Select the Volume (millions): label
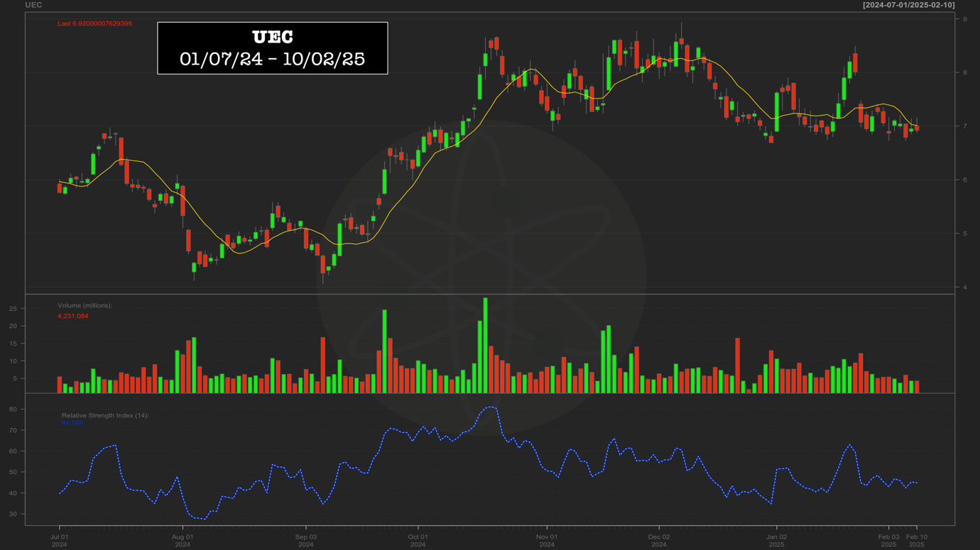Image resolution: width=980 pixels, height=550 pixels. point(85,305)
